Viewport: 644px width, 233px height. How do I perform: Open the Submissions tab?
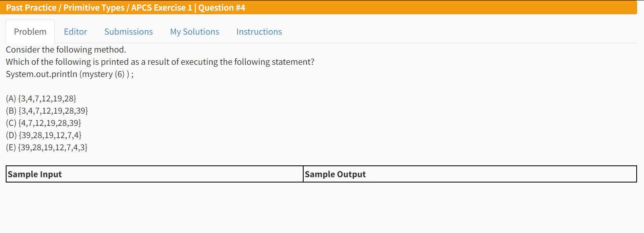(129, 32)
